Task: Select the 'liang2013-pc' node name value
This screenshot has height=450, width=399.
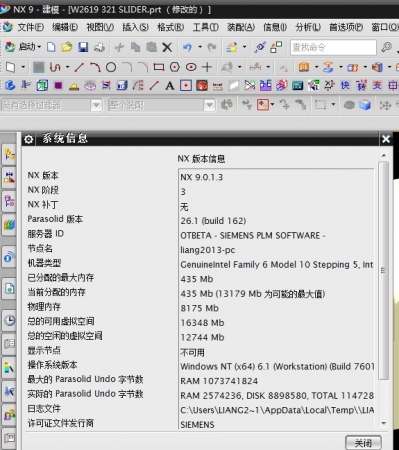Action: tap(208, 250)
